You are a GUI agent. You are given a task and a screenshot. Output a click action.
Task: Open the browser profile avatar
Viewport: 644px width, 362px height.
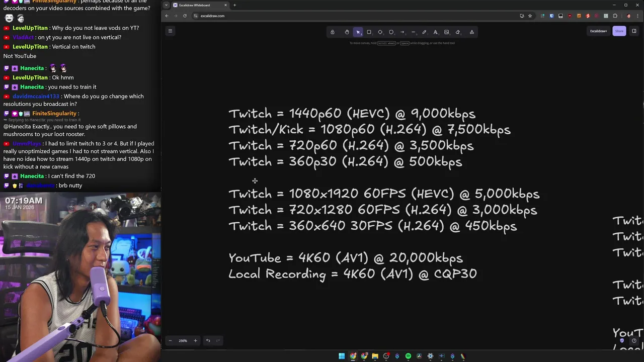[x=628, y=16]
